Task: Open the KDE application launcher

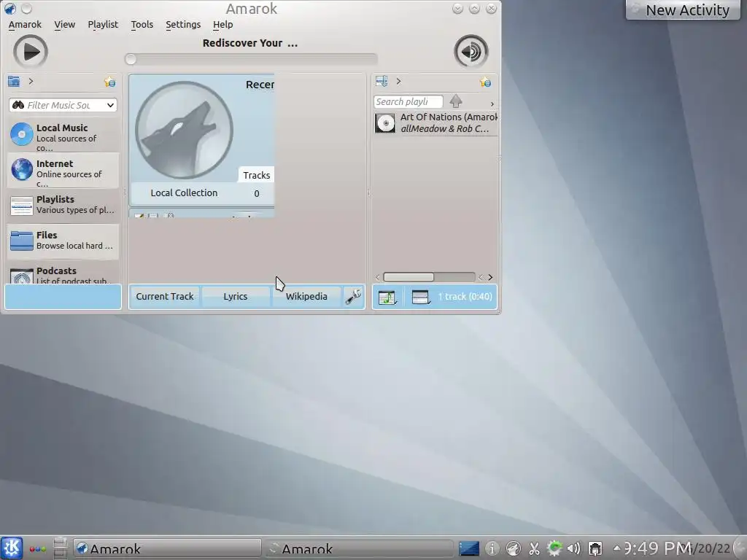Action: 12,548
